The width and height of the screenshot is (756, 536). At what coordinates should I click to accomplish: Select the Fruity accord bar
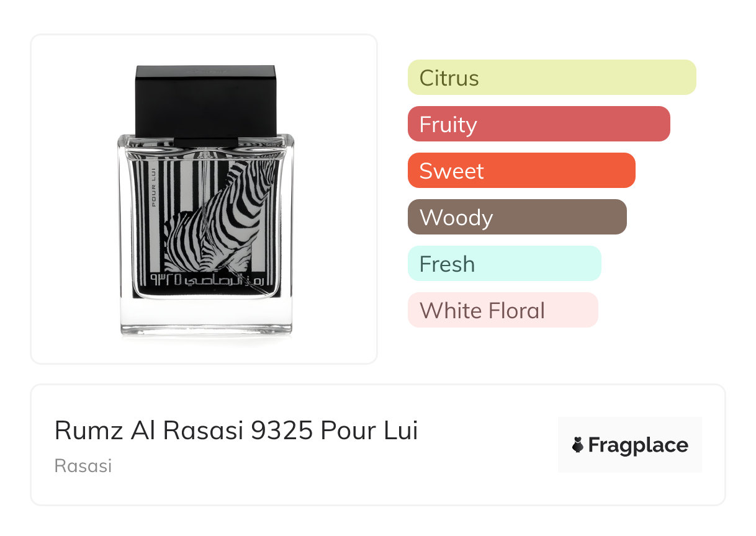coord(538,124)
